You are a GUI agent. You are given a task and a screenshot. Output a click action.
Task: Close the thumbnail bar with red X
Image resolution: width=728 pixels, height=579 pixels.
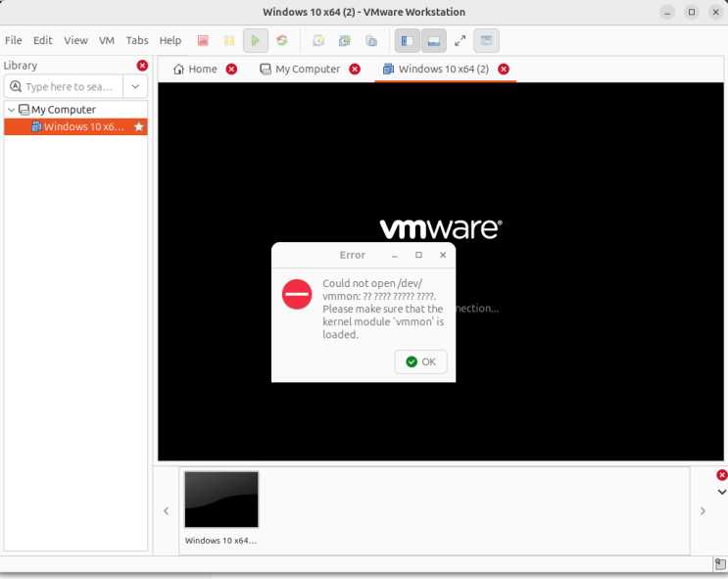pos(722,475)
